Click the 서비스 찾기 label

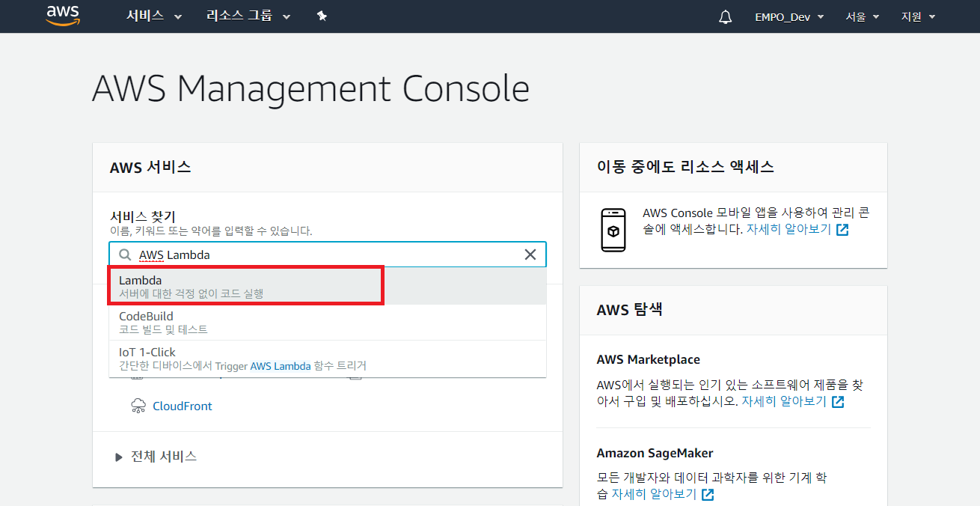click(x=143, y=216)
